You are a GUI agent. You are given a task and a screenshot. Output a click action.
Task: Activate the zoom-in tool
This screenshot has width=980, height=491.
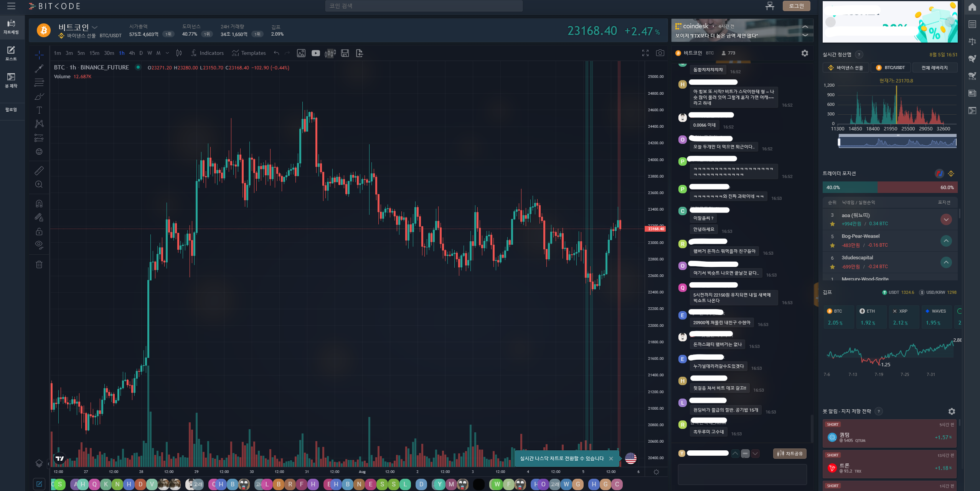tap(39, 184)
